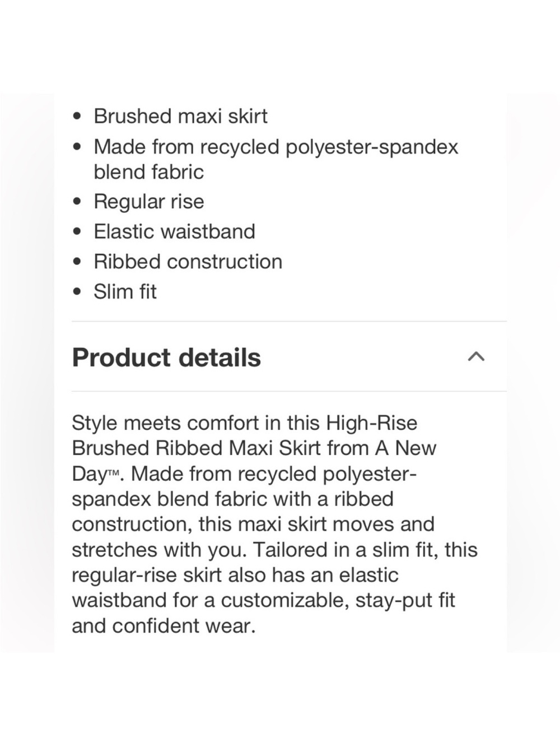Select the Brushed maxi skirt list item
560x747 pixels.
[181, 116]
